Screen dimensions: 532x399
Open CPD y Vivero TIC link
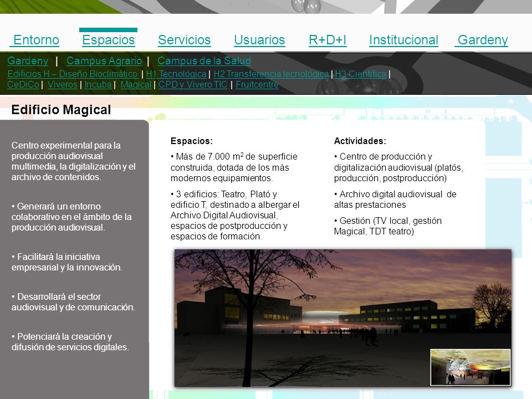pos(193,84)
